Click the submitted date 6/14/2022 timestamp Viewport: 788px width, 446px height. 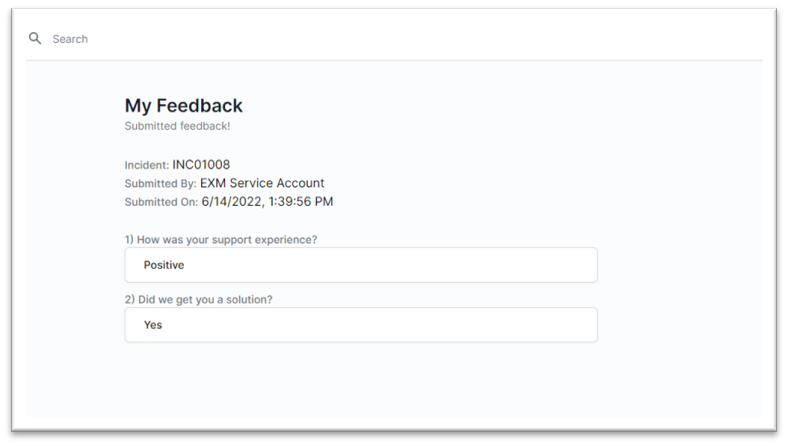coord(267,202)
